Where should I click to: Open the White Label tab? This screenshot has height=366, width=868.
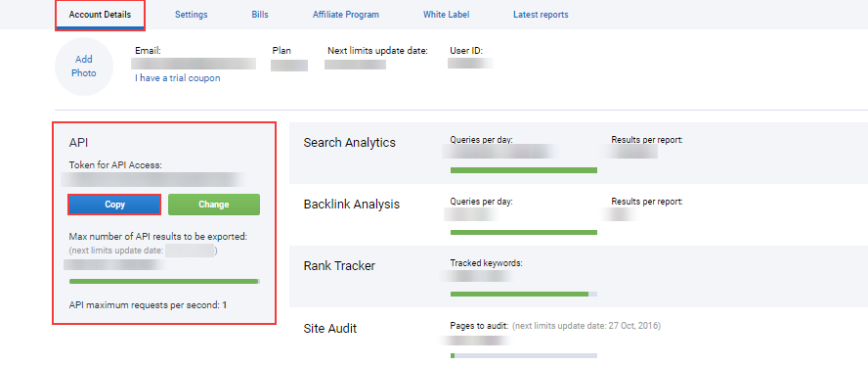[x=446, y=15]
